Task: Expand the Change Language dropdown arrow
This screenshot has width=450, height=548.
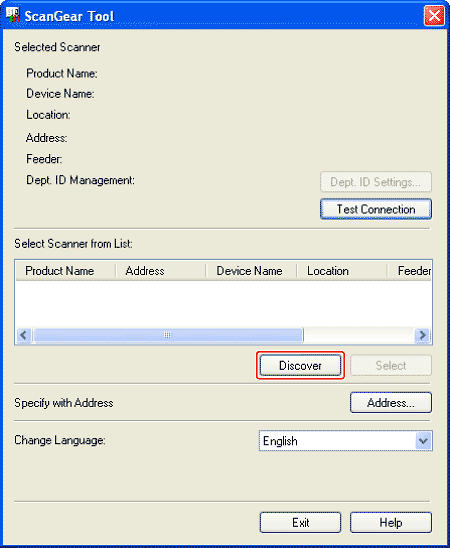Action: (x=423, y=441)
